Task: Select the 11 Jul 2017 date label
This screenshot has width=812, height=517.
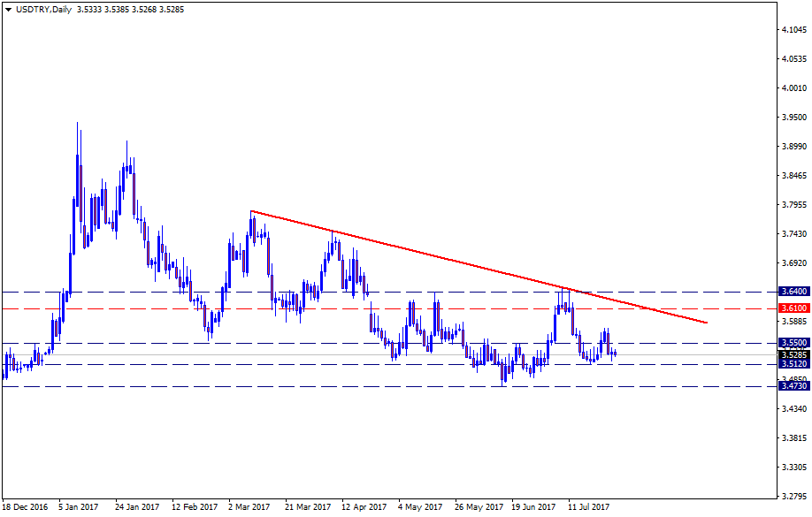Action: point(589,508)
